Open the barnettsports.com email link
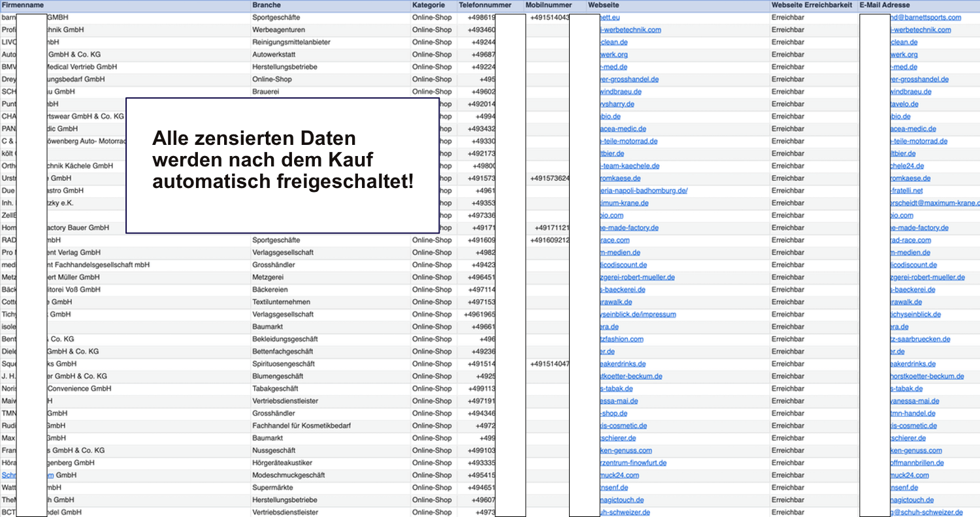 click(x=926, y=18)
